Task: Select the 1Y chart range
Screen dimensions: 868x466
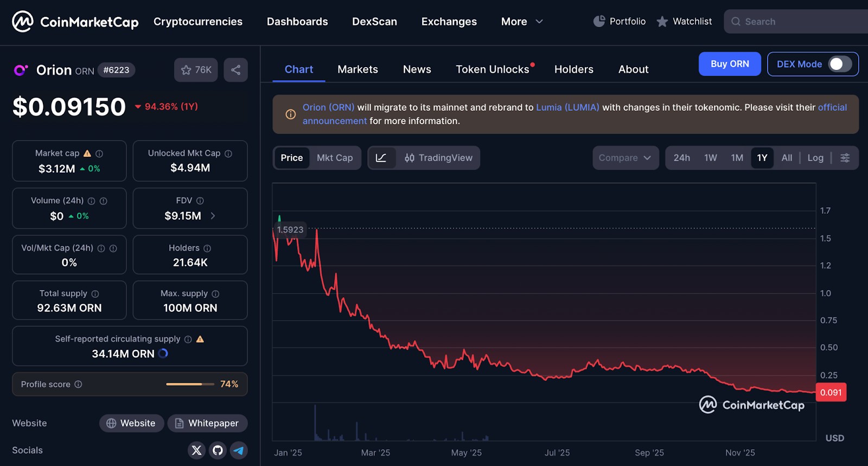Action: pyautogui.click(x=762, y=158)
